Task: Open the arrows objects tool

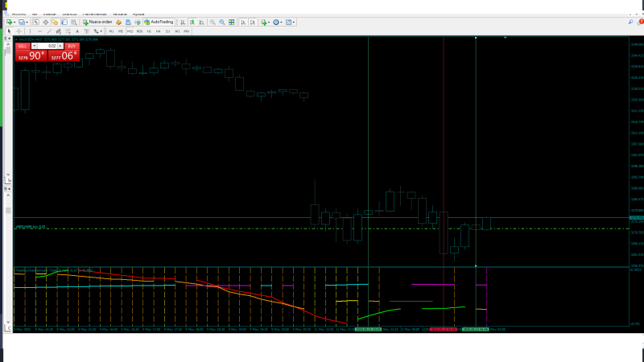Action: point(96,31)
